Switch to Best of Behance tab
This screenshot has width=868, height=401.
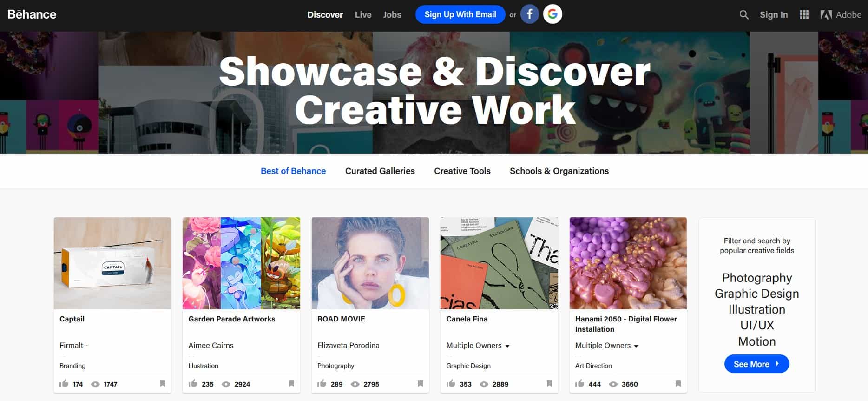293,171
